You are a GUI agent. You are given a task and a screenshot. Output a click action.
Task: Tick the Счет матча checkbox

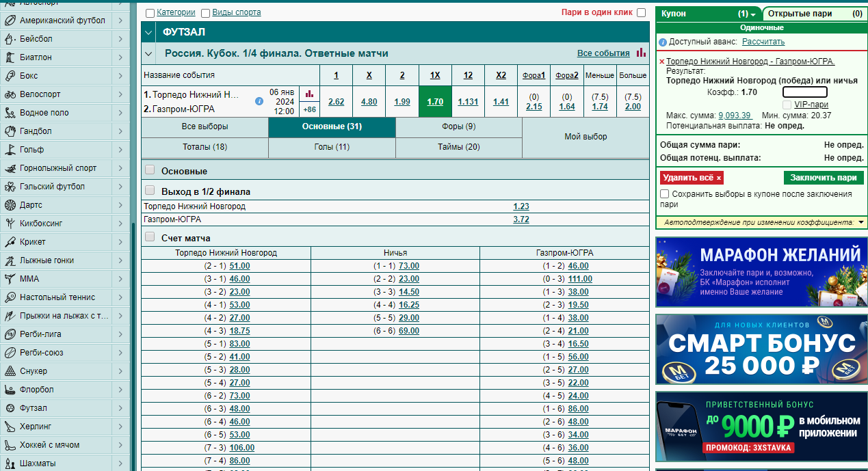(150, 237)
